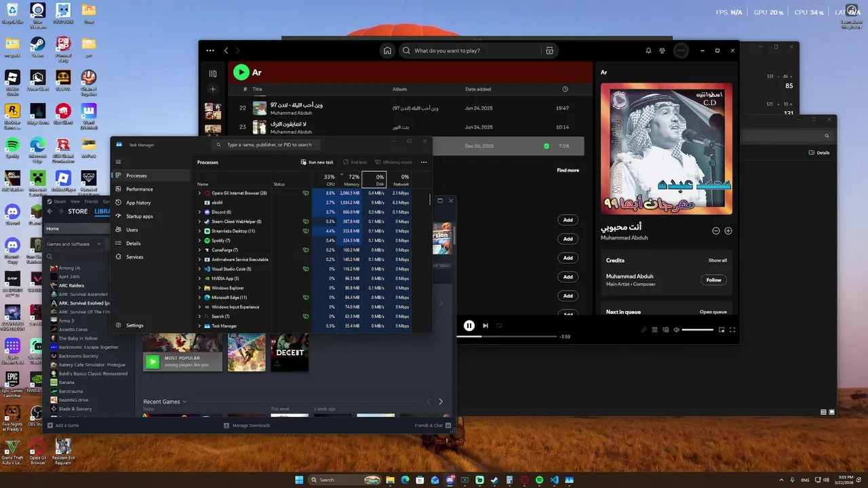Select Windows Explorer process row

pos(304,288)
